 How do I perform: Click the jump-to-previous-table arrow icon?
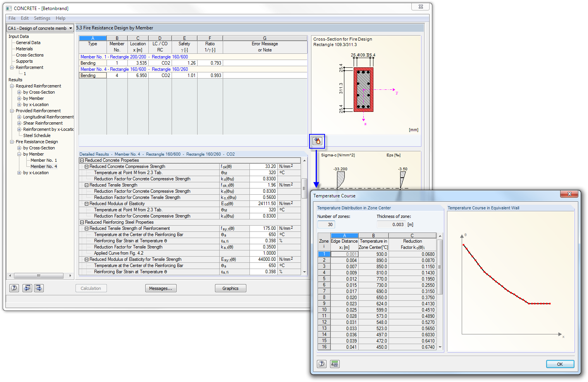click(27, 288)
